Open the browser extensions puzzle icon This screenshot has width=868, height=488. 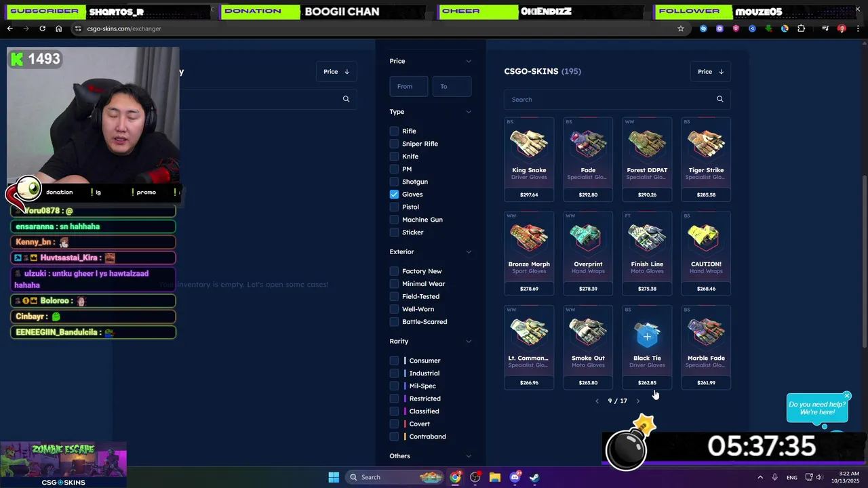click(802, 28)
